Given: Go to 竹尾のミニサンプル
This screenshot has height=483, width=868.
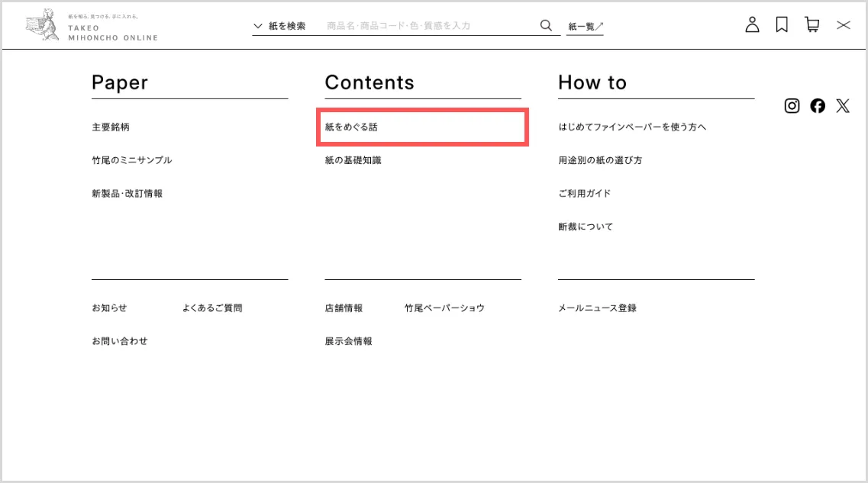Looking at the screenshot, I should [x=131, y=160].
